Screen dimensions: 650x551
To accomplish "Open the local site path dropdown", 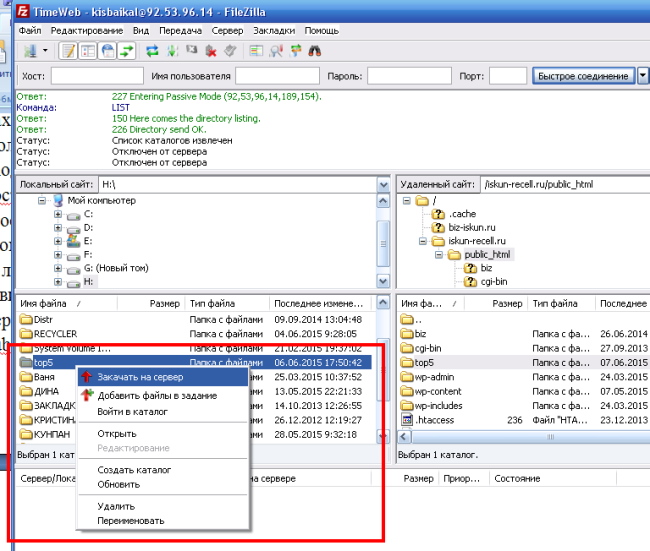I will point(382,185).
